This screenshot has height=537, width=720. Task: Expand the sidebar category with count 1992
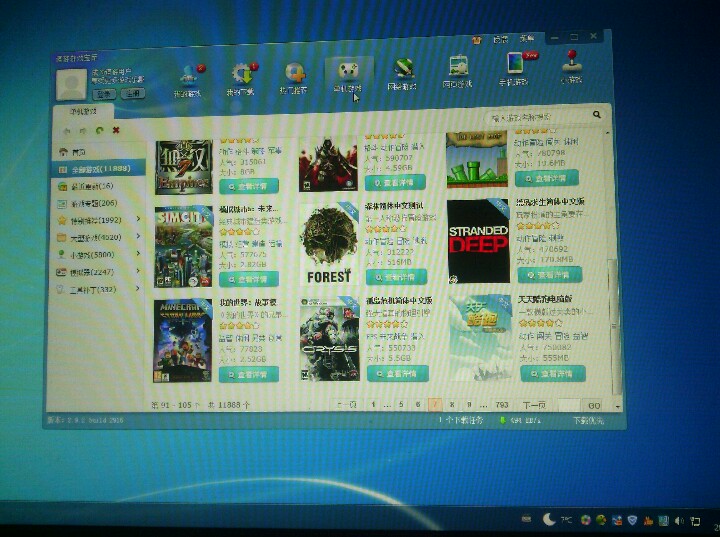[138, 220]
